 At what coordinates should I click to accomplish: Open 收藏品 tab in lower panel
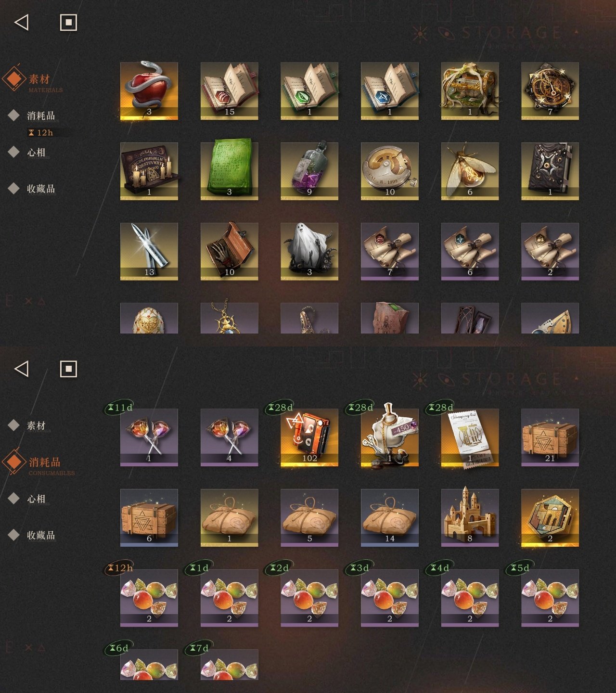pyautogui.click(x=41, y=535)
